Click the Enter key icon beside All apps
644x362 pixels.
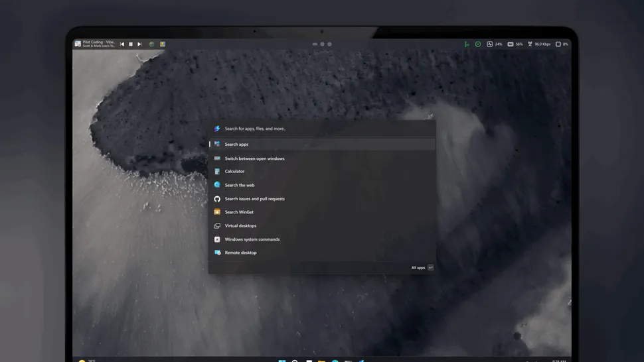tap(430, 268)
